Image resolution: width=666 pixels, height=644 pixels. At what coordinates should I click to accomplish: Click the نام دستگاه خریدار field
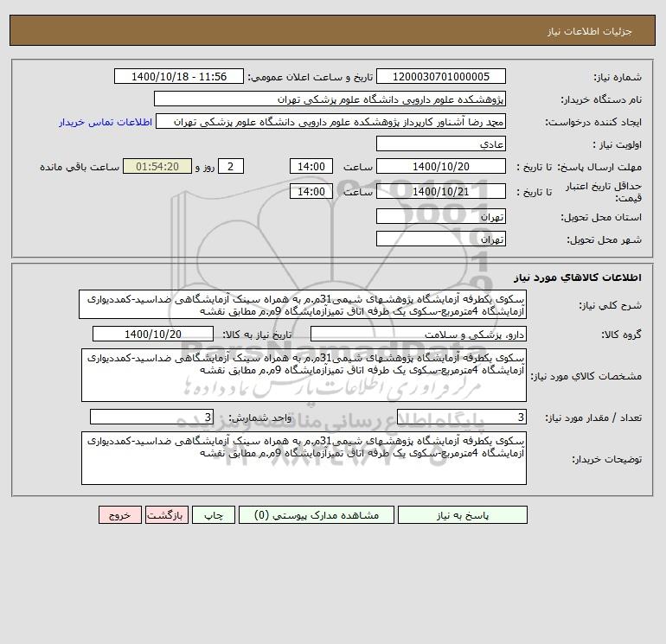(330, 99)
